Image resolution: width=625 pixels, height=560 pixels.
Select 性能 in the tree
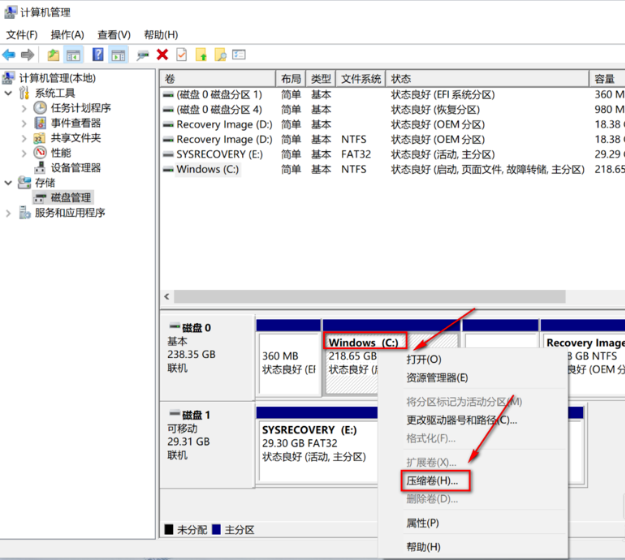coord(61,153)
